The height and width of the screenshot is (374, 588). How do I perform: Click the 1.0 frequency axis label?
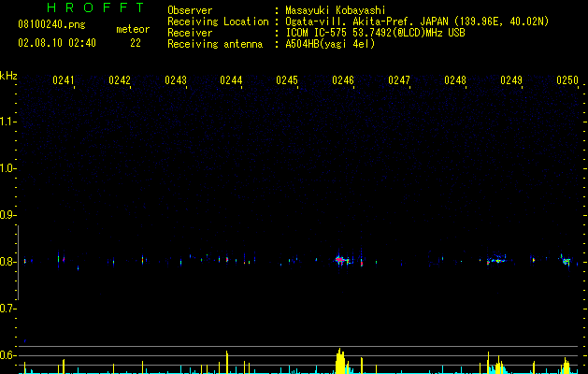[x=7, y=168]
